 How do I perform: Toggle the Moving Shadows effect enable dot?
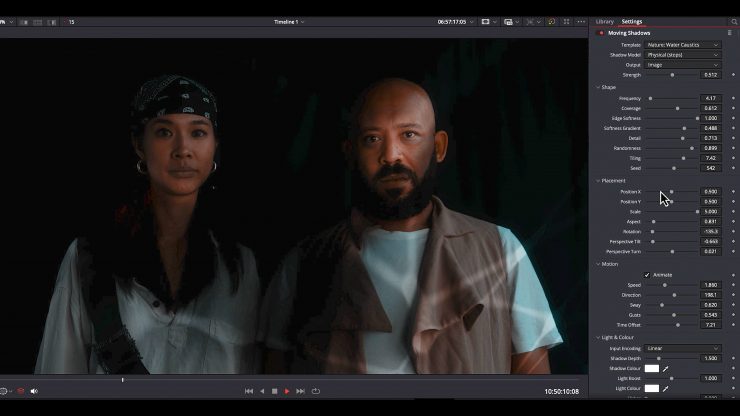click(601, 33)
